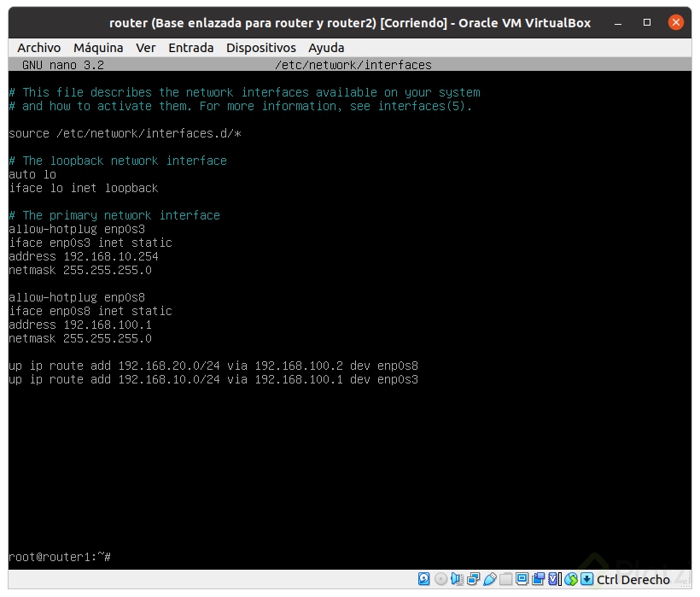Image resolution: width=700 pixels, height=597 pixels.
Task: Open the display settings status icon
Action: pos(522,579)
